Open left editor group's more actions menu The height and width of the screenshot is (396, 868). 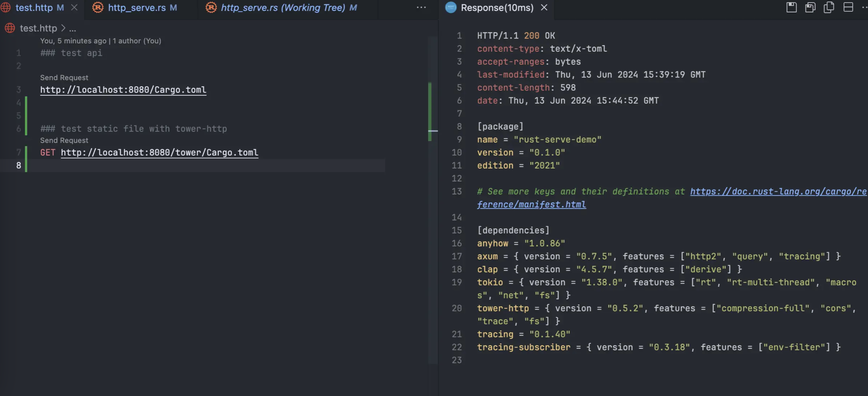click(421, 8)
